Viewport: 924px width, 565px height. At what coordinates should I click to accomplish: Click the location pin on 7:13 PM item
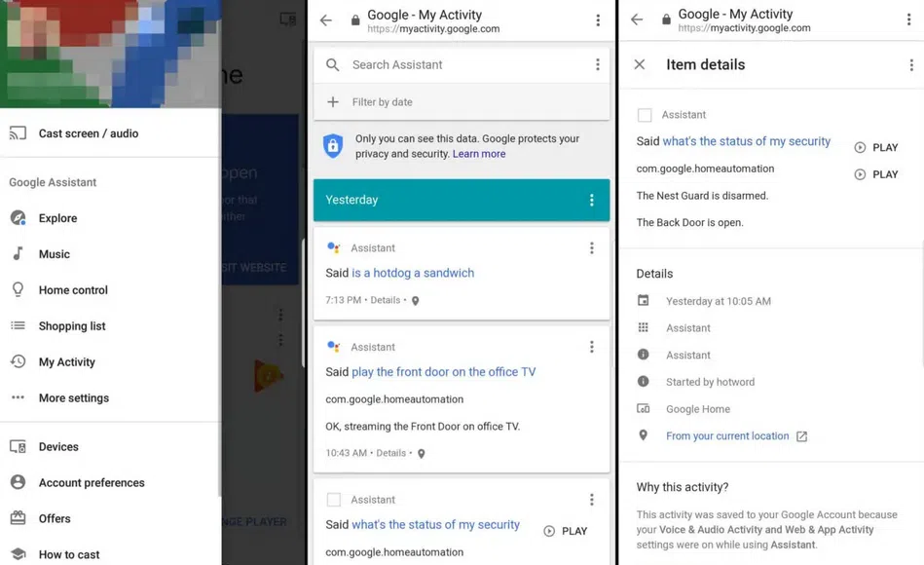416,301
